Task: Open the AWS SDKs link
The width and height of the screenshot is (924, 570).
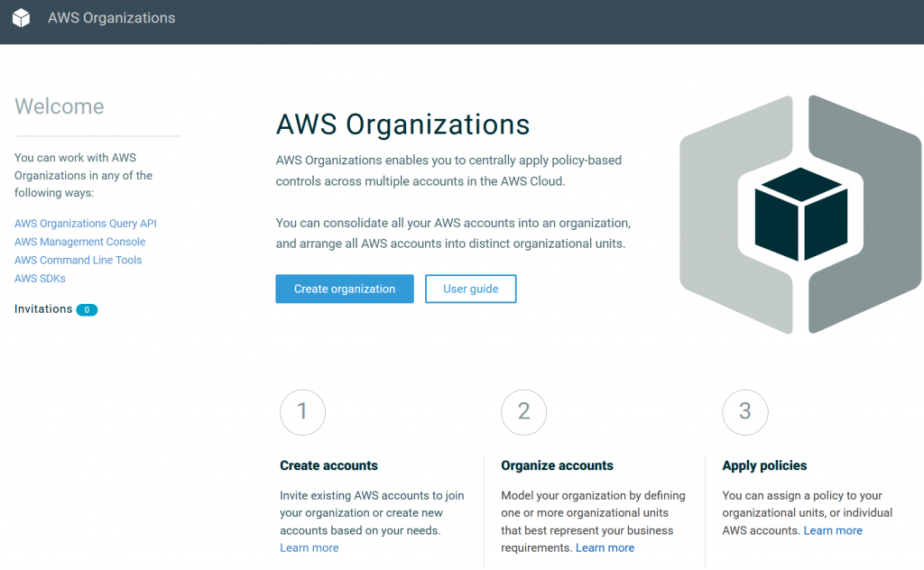Action: pos(40,278)
